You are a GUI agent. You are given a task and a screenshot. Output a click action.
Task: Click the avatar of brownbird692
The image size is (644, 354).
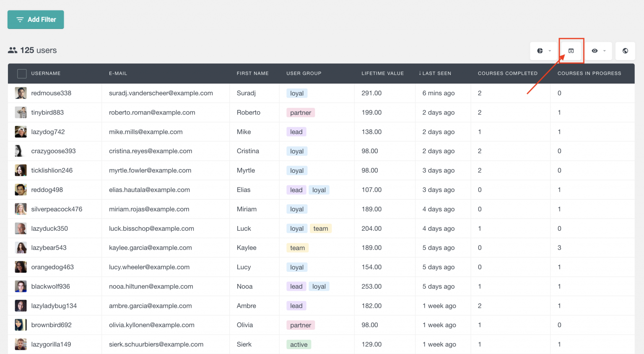pos(21,325)
